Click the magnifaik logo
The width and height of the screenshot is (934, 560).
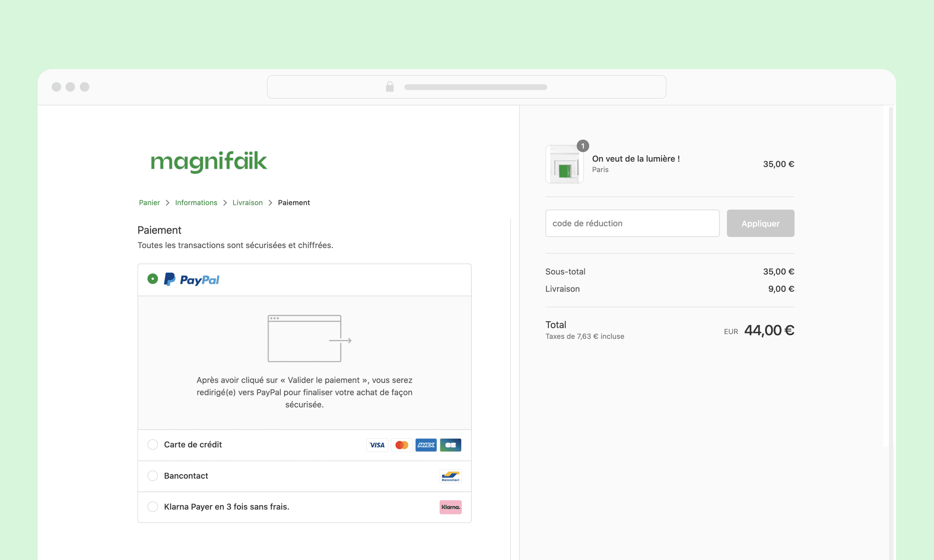[209, 161]
